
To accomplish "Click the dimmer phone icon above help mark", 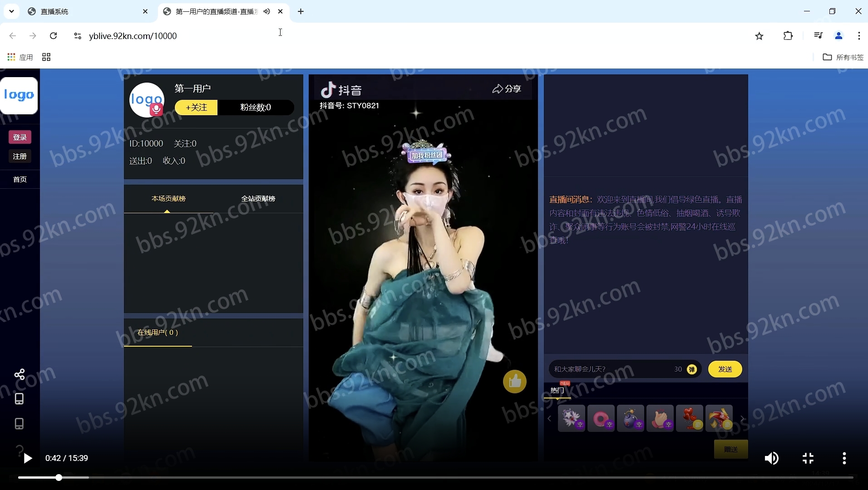I will (x=19, y=424).
